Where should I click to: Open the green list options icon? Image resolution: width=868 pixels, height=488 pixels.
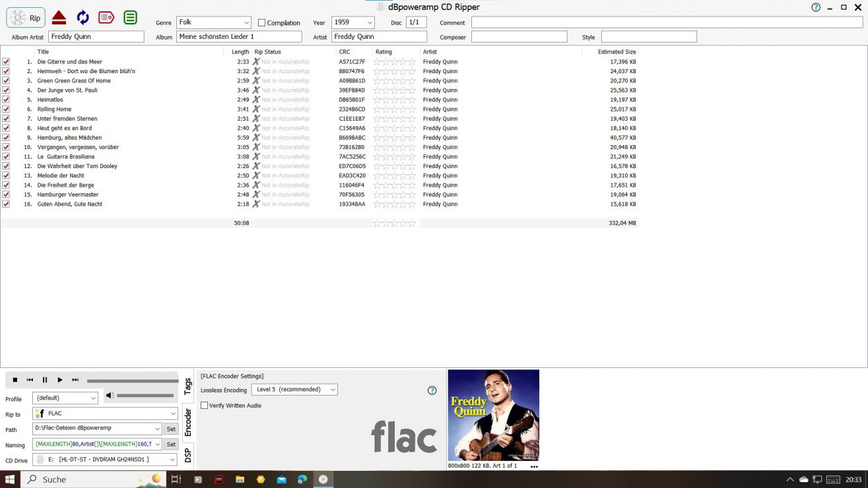[131, 18]
